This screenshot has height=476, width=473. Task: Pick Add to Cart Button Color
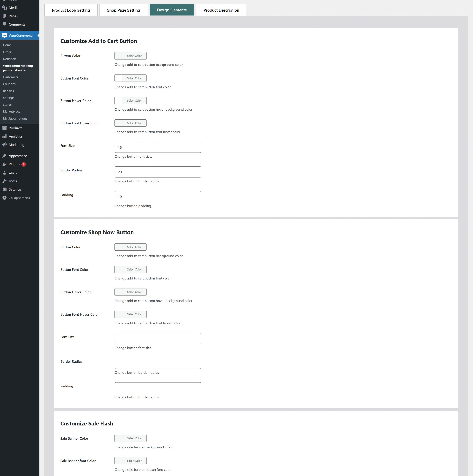(130, 56)
